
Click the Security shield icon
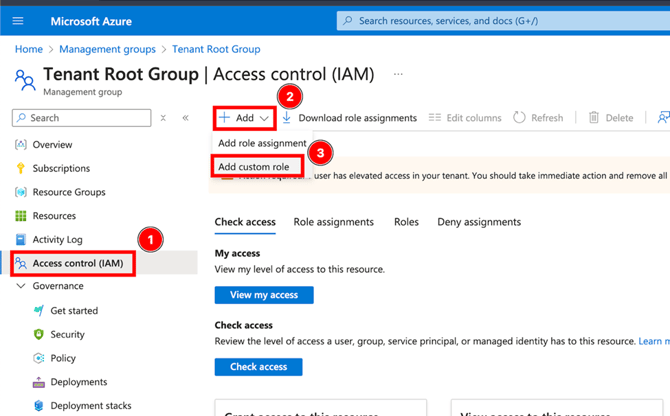click(39, 334)
